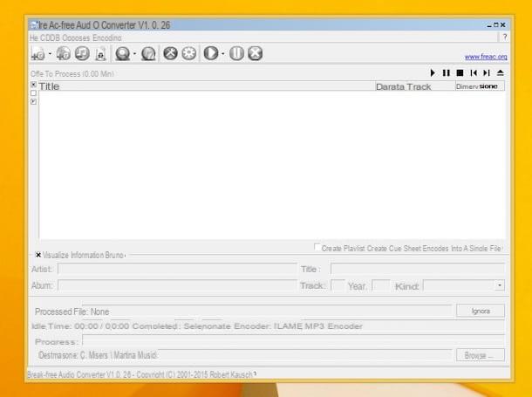The width and height of the screenshot is (532, 397).
Task: Click the Darata Track column header
Action: point(415,86)
